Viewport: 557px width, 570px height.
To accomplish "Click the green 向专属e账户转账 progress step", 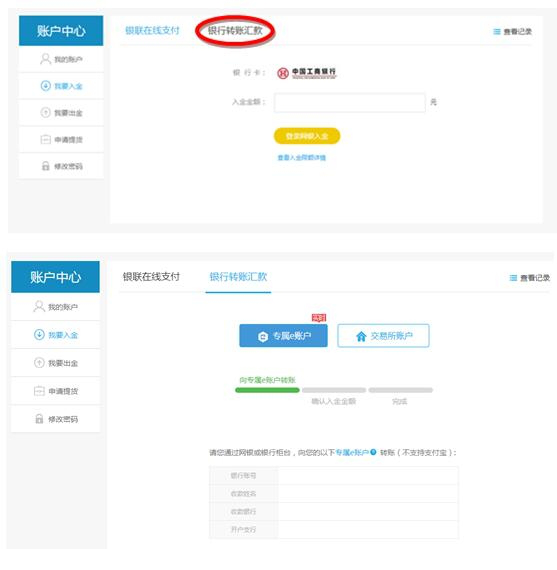I will coord(267,390).
